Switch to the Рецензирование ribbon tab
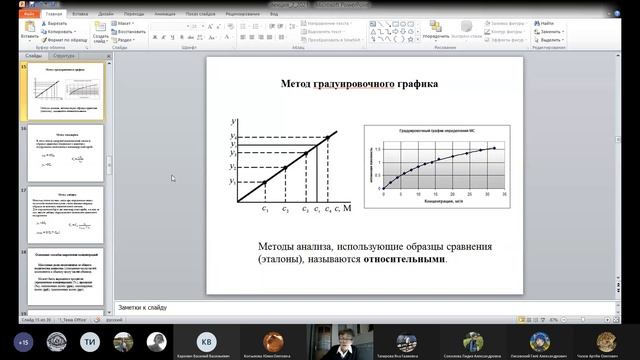The image size is (640, 360). (242, 13)
